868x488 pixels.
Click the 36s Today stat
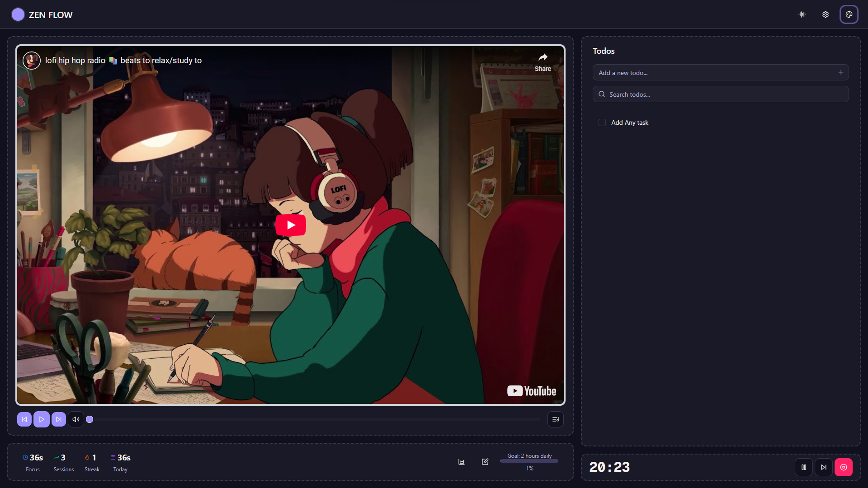tap(120, 463)
